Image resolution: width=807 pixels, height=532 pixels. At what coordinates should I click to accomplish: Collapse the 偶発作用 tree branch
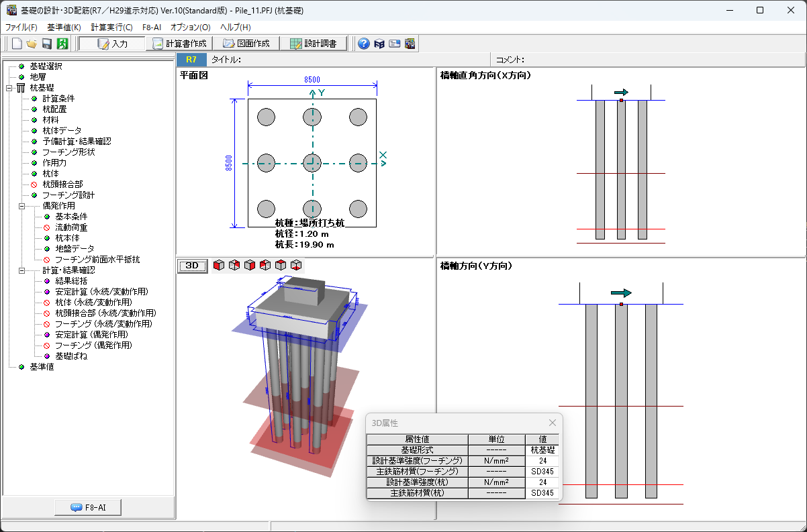(22, 206)
